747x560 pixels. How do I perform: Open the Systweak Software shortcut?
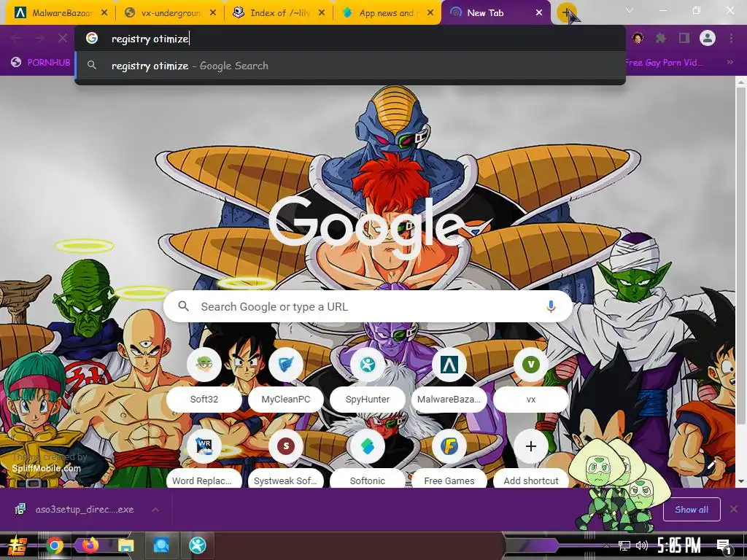286,459
